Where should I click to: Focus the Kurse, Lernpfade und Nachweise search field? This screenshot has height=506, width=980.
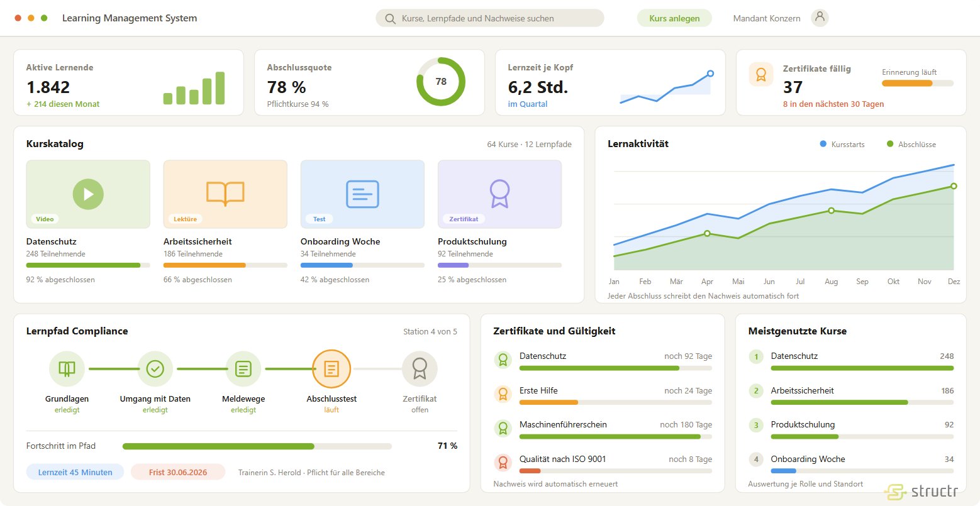[490, 18]
